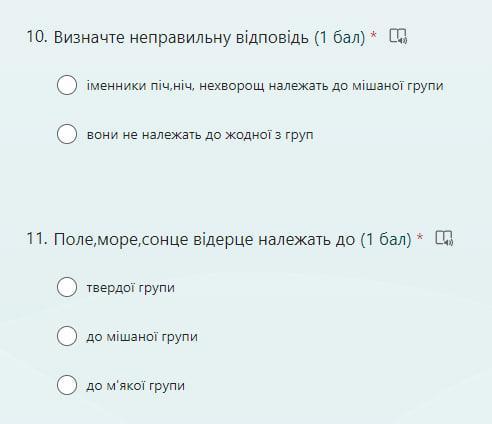Click '(1 бал)' text in question 11
The image size is (492, 424).
tap(386, 239)
